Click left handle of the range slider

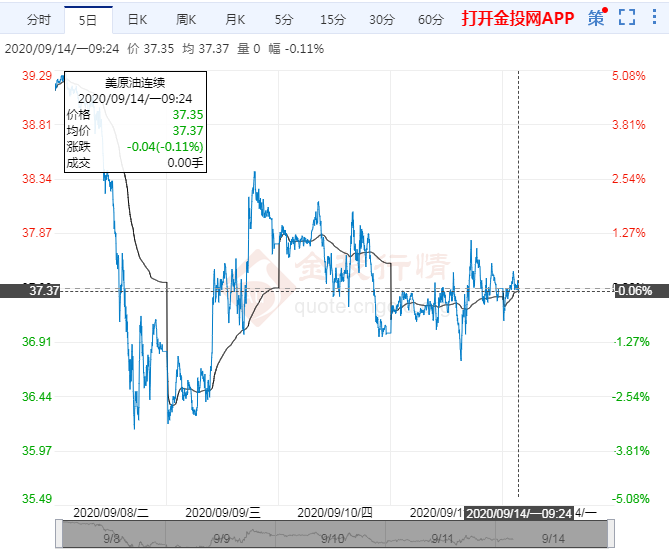63,534
